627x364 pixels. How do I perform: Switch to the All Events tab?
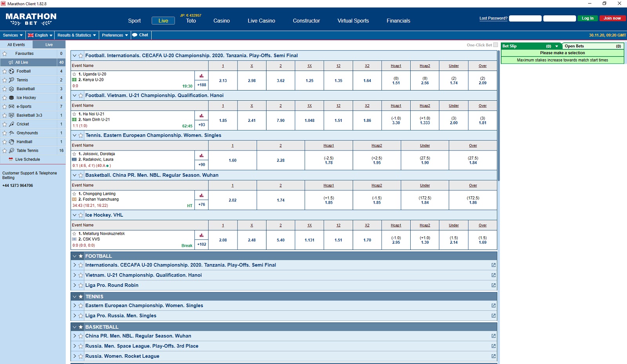pos(16,45)
